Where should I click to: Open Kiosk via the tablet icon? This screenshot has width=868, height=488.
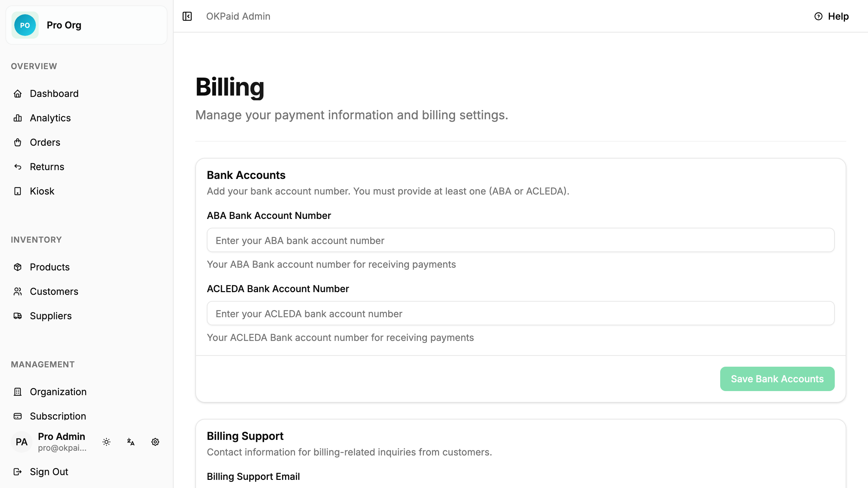18,191
